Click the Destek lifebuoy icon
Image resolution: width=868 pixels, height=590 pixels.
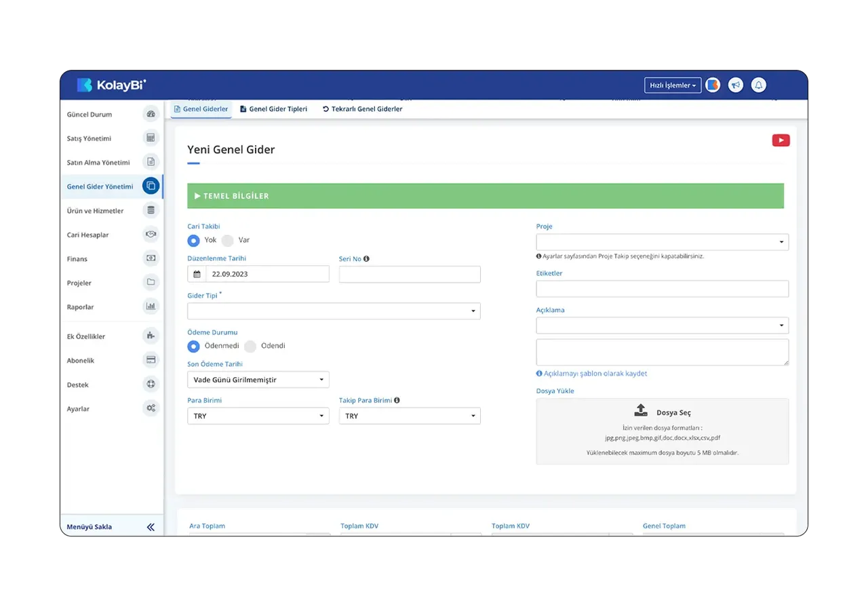(x=151, y=385)
